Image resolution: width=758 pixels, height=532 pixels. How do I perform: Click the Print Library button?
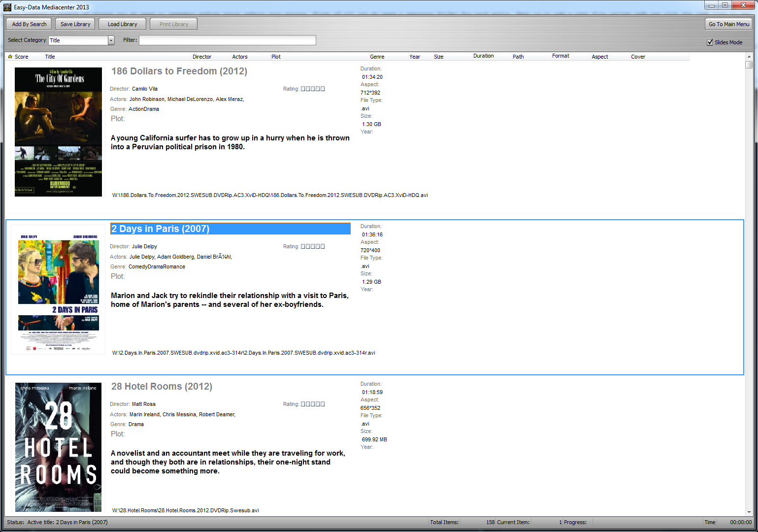click(174, 24)
